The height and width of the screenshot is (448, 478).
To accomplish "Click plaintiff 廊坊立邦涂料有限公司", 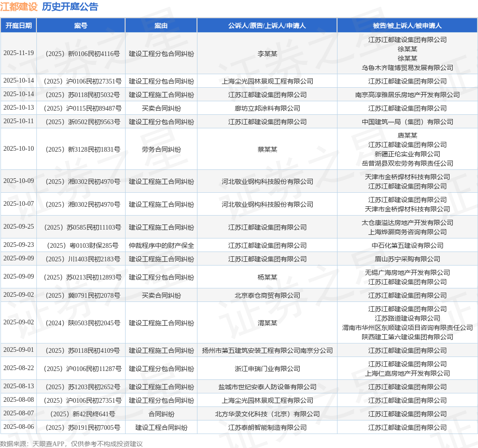I will 267,108.
